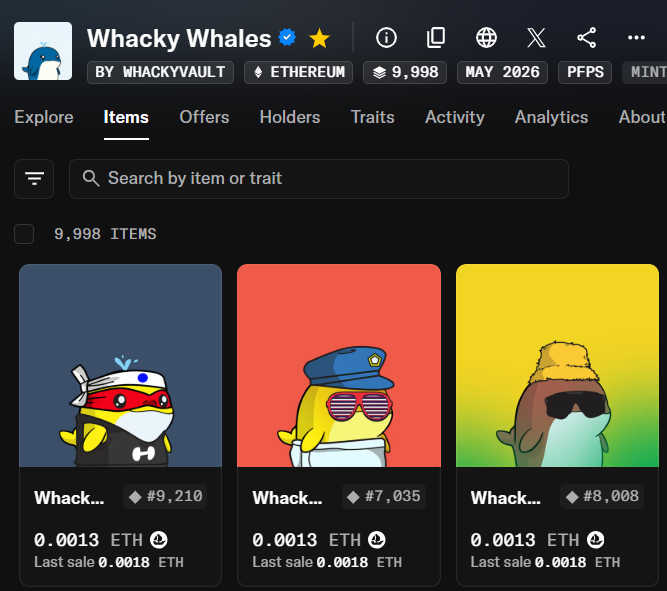Focus the Search by item or trait field

pyautogui.click(x=319, y=179)
